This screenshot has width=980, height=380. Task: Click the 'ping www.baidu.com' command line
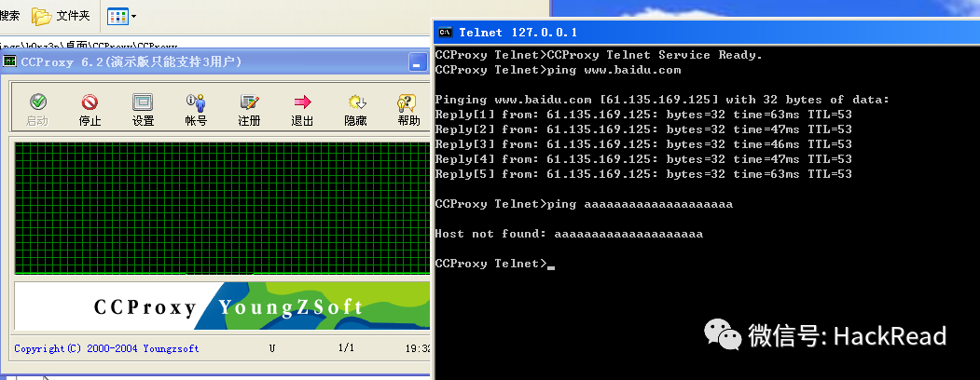(558, 70)
